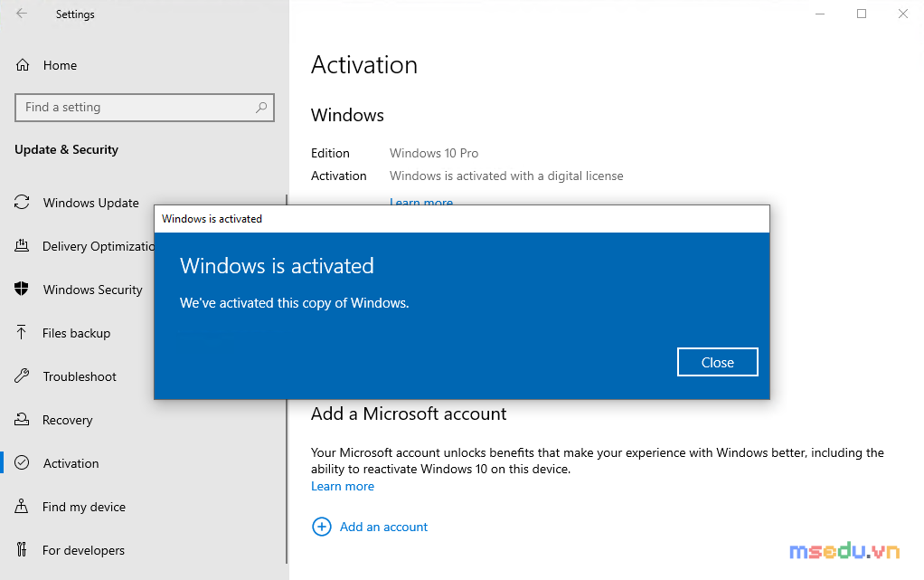Screen dimensions: 924x580
Task: Click the plus circle icon for adding account
Action: click(x=321, y=527)
